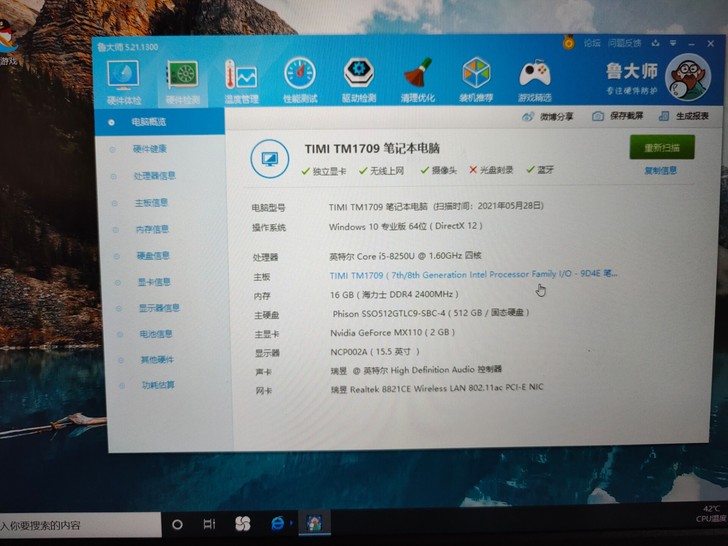Click the Realtek 8821CE Wireless LAN value

pos(437,388)
